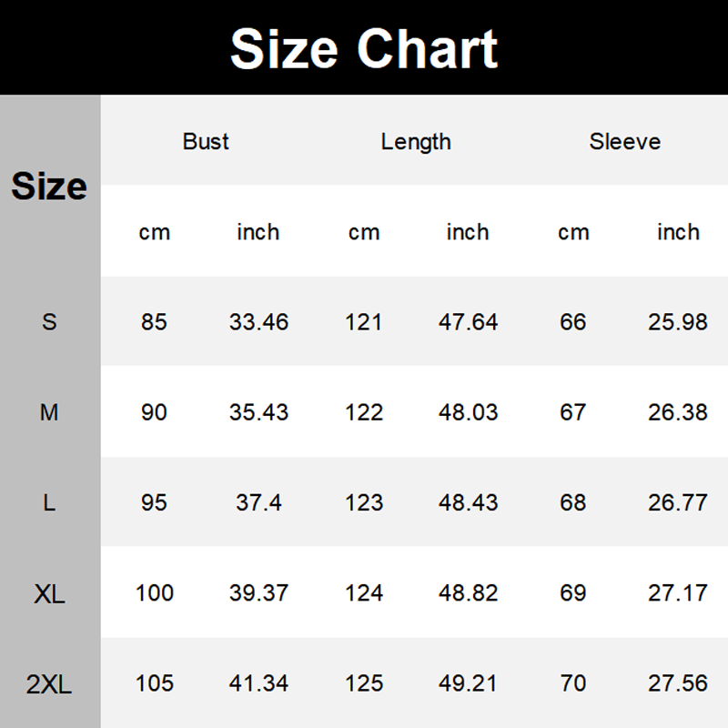
Task: Click the 27.56 inch sleeve value
Action: click(678, 683)
